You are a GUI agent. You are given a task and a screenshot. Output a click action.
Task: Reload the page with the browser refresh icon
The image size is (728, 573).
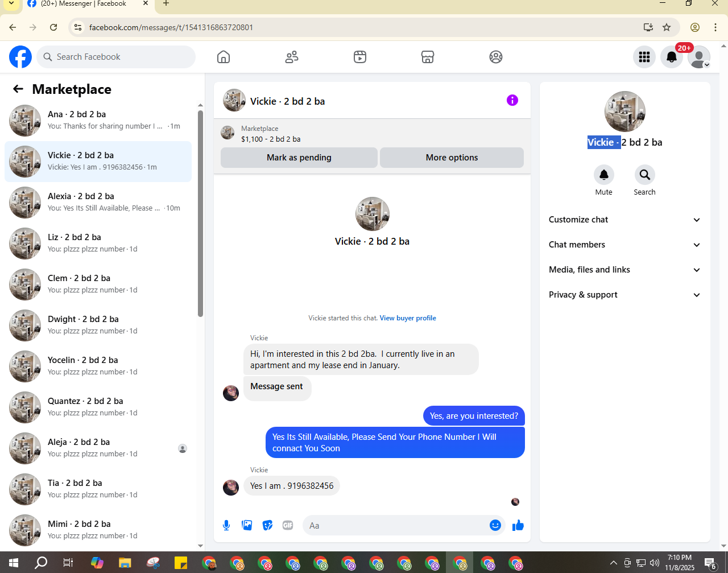click(53, 27)
